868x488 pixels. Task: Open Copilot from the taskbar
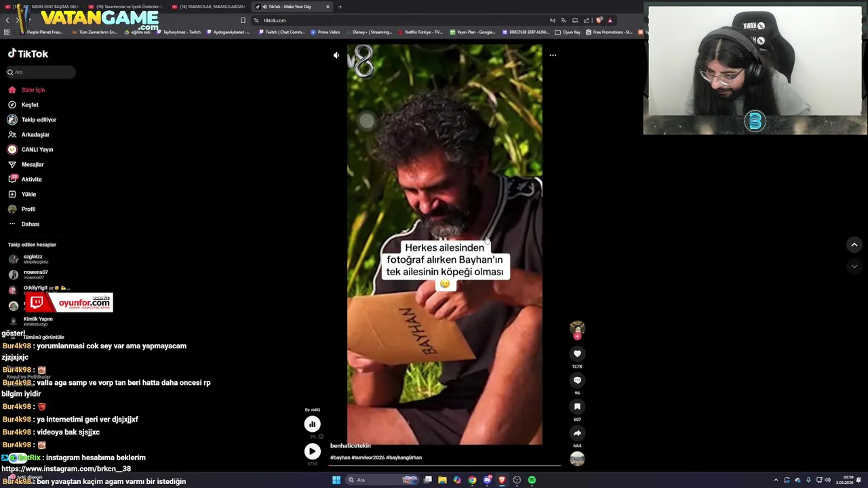click(x=457, y=480)
